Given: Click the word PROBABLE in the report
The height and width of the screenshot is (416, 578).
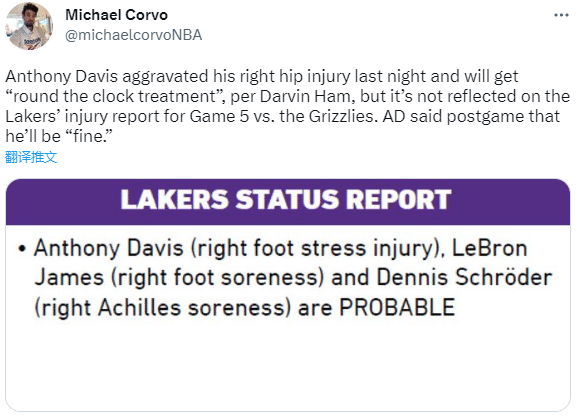Looking at the screenshot, I should pos(397,307).
